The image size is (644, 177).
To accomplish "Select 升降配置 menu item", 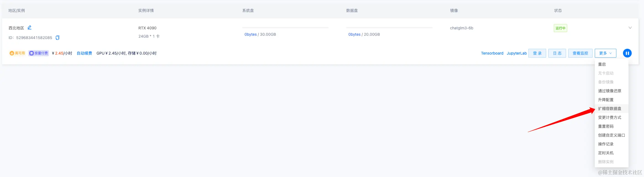I will tap(611, 100).
